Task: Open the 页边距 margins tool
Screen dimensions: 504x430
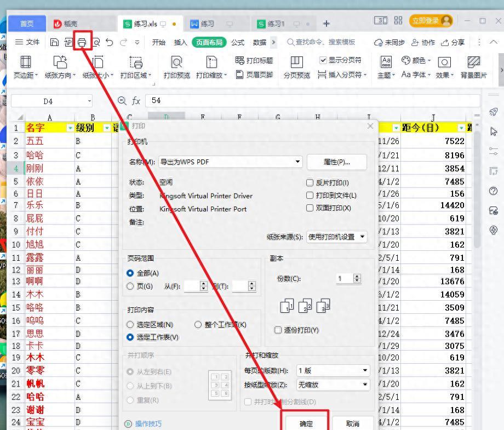Action: point(25,67)
